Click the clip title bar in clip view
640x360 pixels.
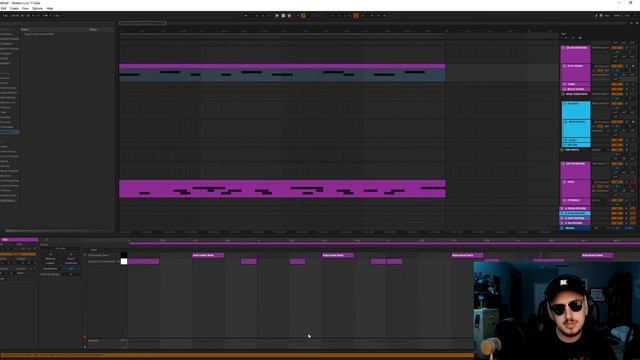[x=19, y=240]
